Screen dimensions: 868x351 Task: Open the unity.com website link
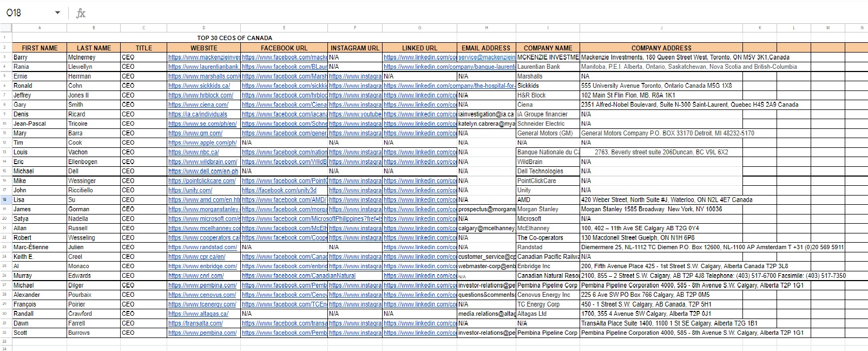[190, 190]
